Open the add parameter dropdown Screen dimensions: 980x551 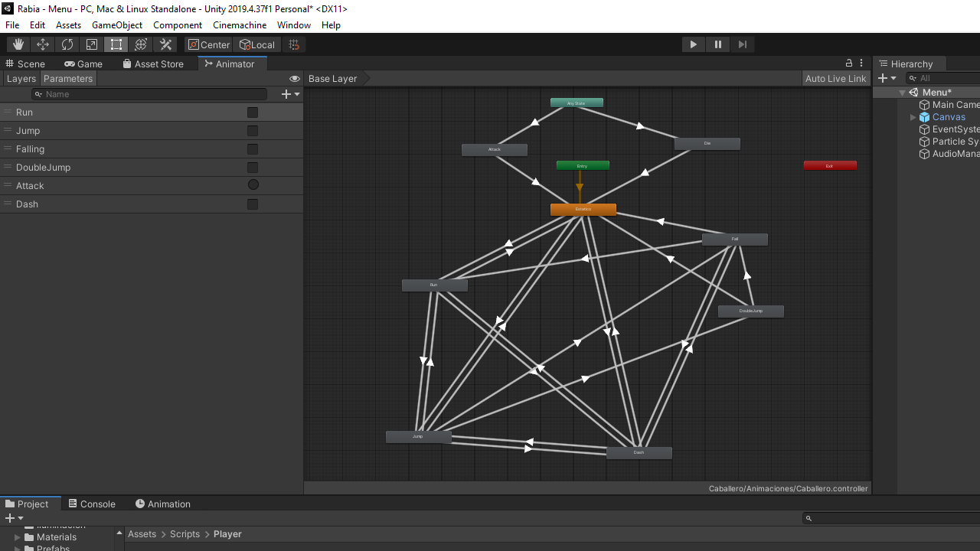[291, 94]
